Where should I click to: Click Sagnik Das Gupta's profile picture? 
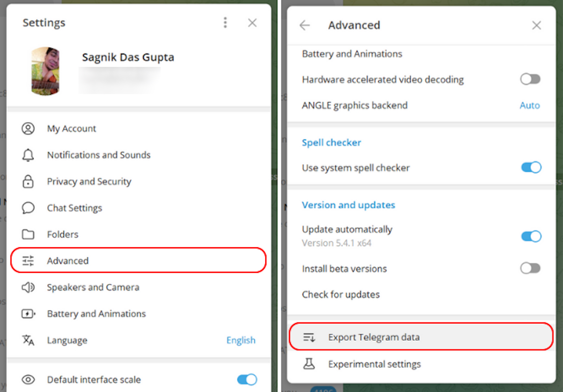[x=46, y=71]
